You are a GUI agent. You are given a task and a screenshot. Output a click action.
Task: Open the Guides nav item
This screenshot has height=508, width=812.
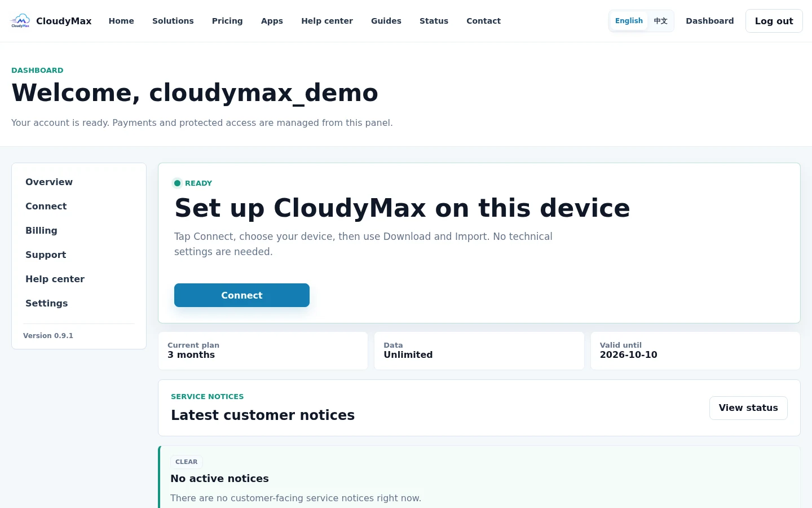(386, 21)
